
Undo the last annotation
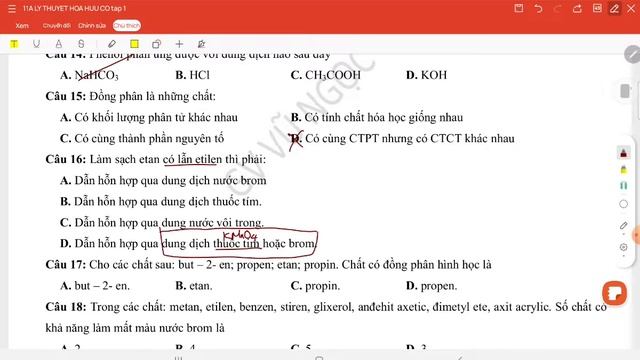coord(538,8)
